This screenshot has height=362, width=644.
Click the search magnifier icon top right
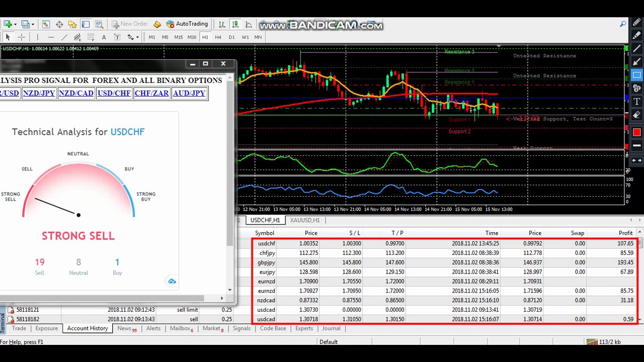pyautogui.click(x=623, y=24)
